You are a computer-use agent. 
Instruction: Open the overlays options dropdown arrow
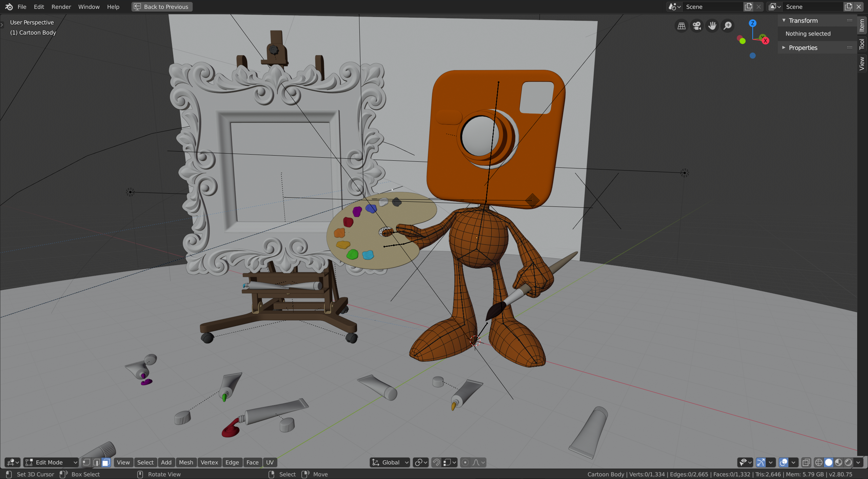793,462
